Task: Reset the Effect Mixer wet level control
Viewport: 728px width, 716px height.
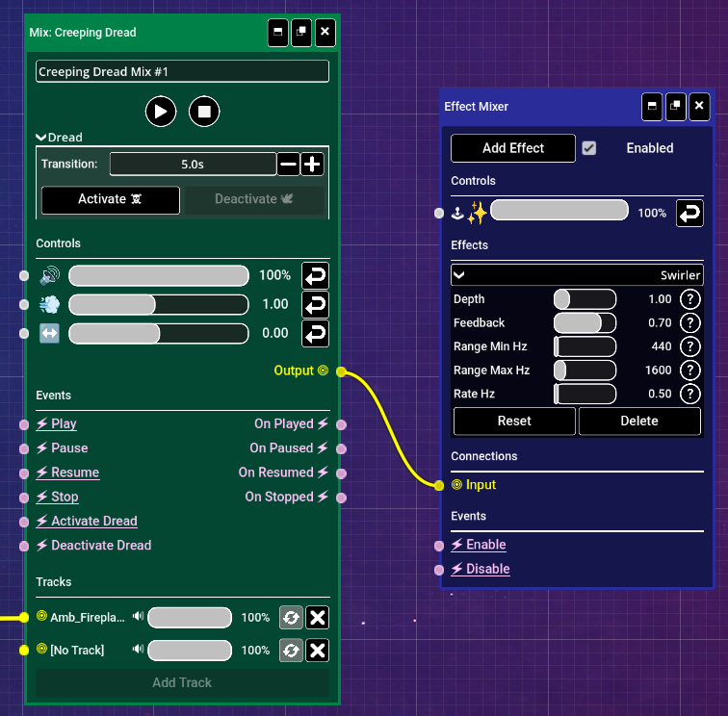Action: [689, 213]
